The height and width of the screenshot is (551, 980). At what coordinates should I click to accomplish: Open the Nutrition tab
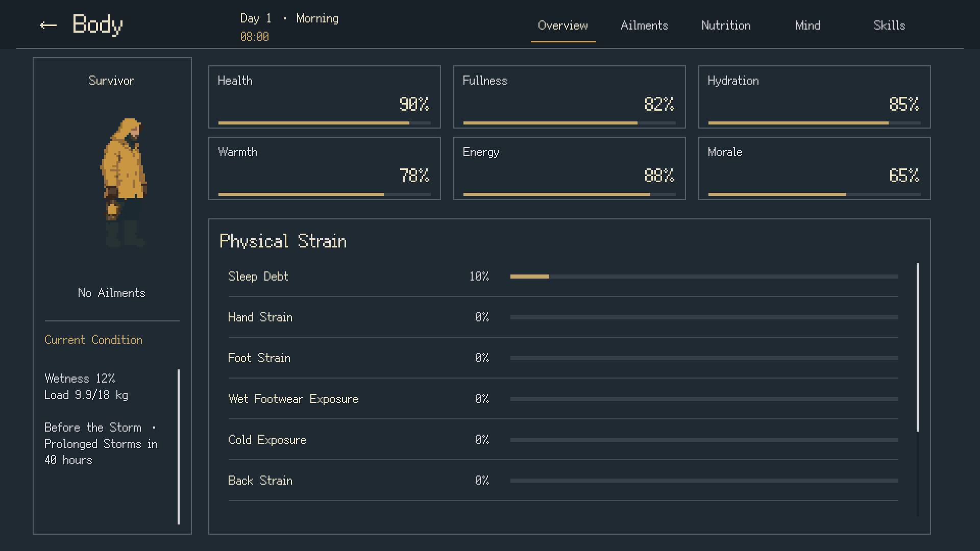click(726, 26)
